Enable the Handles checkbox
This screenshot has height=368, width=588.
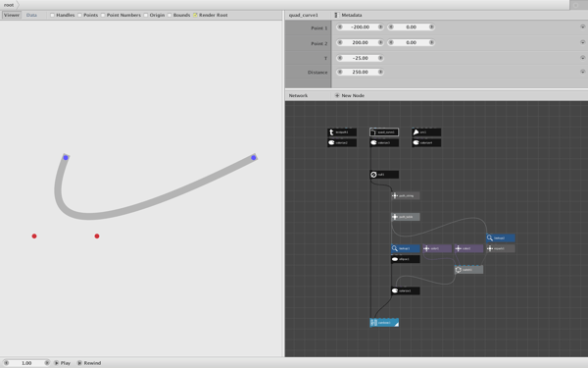52,15
